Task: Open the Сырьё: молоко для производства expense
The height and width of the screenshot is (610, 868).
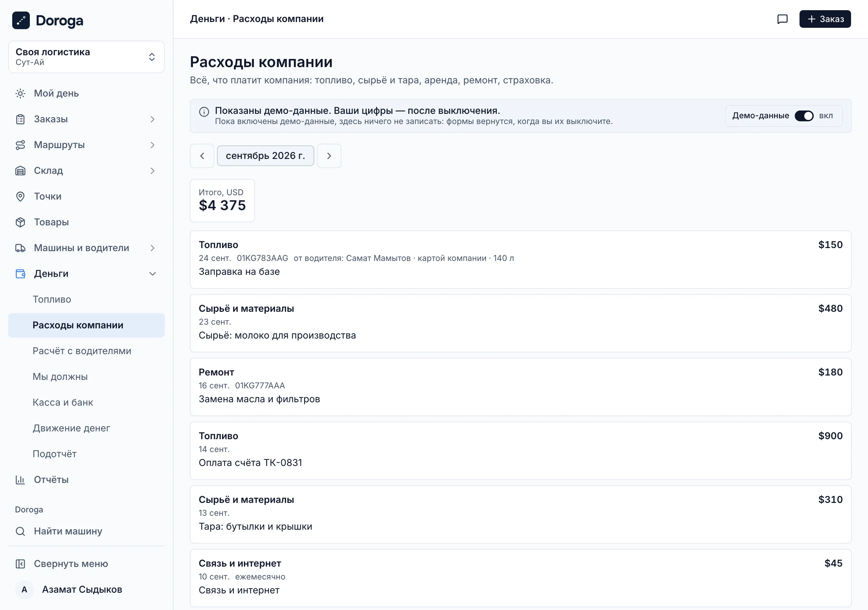Action: point(520,323)
